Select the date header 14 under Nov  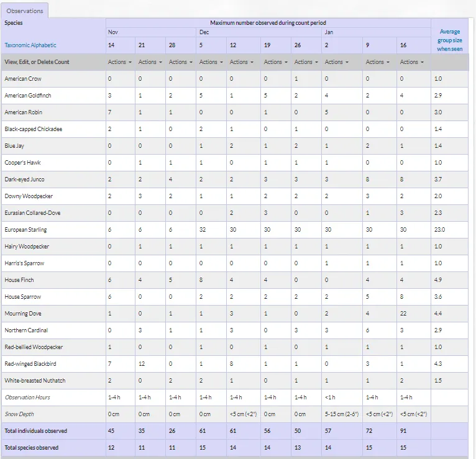click(111, 45)
